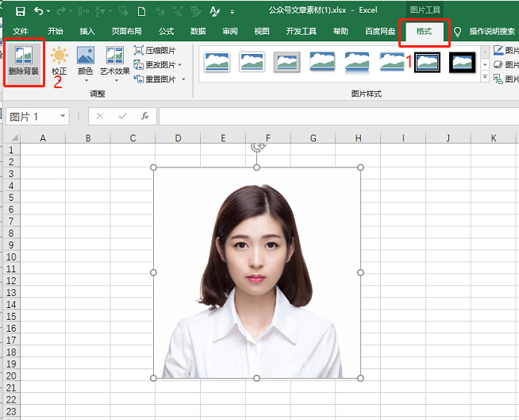Apply the double black frame picture style
Screen dimensions: 519x420
427,62
